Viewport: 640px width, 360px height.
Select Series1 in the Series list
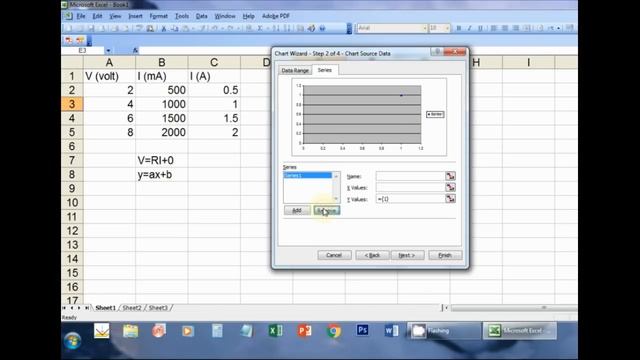click(x=308, y=176)
